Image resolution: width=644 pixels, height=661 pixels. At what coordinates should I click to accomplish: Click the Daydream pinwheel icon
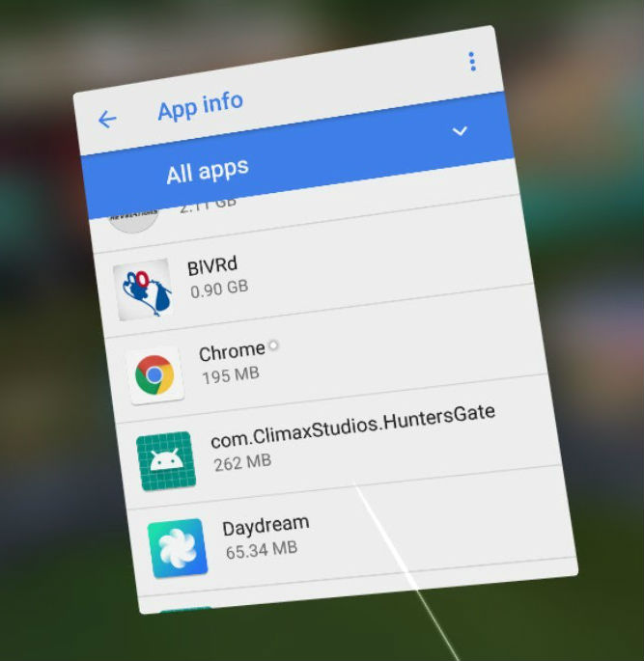177,547
